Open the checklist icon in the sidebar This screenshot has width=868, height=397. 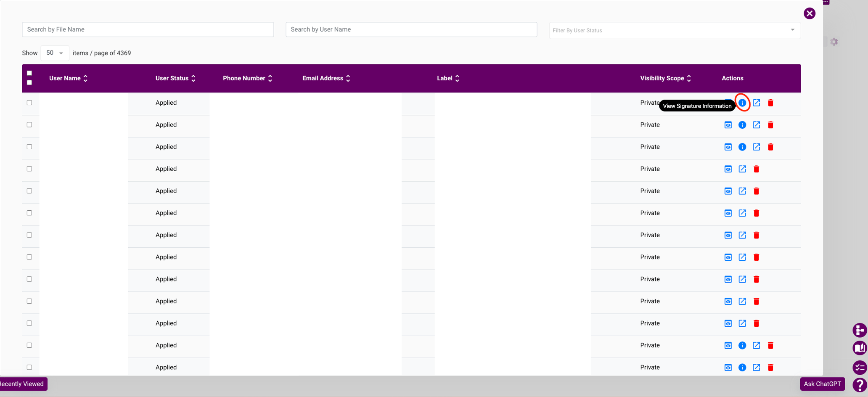pos(859,368)
